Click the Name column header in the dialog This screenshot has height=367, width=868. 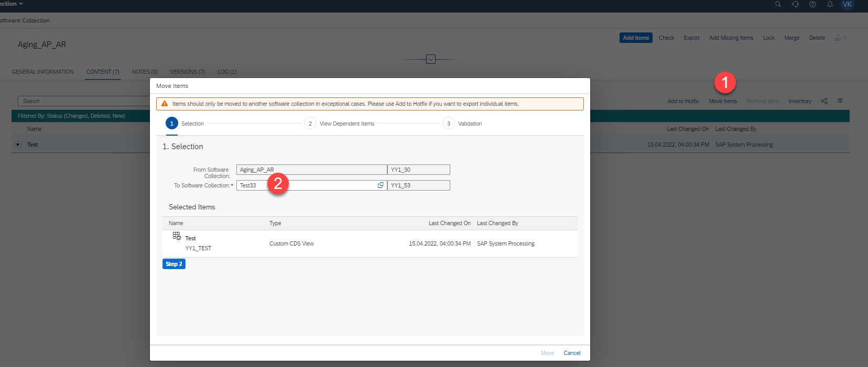tap(176, 223)
